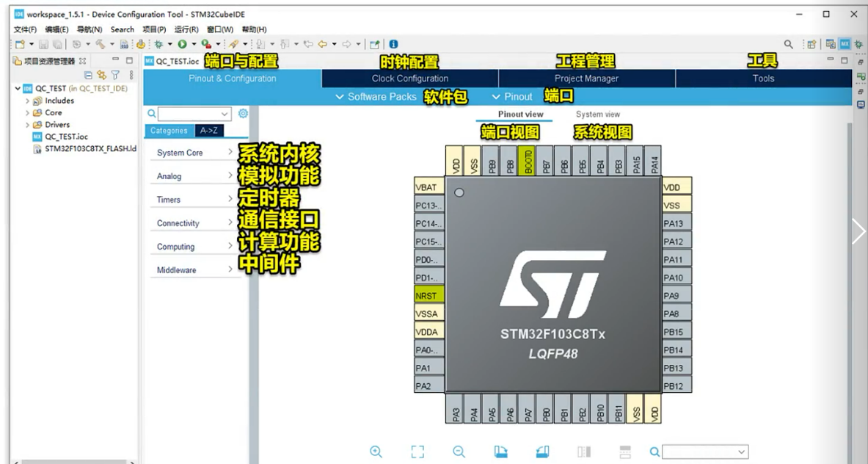Click the Collapse All icon in project explorer

pyautogui.click(x=88, y=75)
